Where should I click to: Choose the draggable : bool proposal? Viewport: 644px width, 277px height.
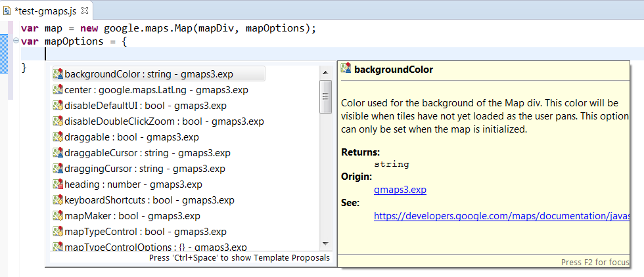coord(126,137)
